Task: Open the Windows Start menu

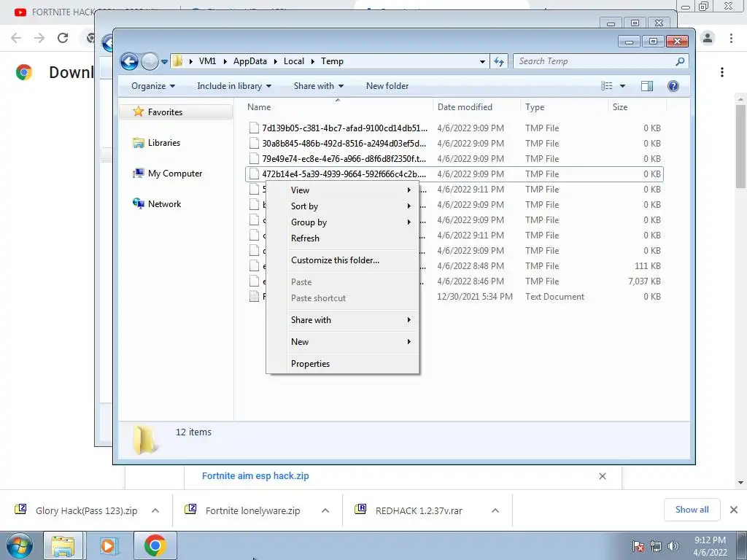Action: (x=19, y=545)
